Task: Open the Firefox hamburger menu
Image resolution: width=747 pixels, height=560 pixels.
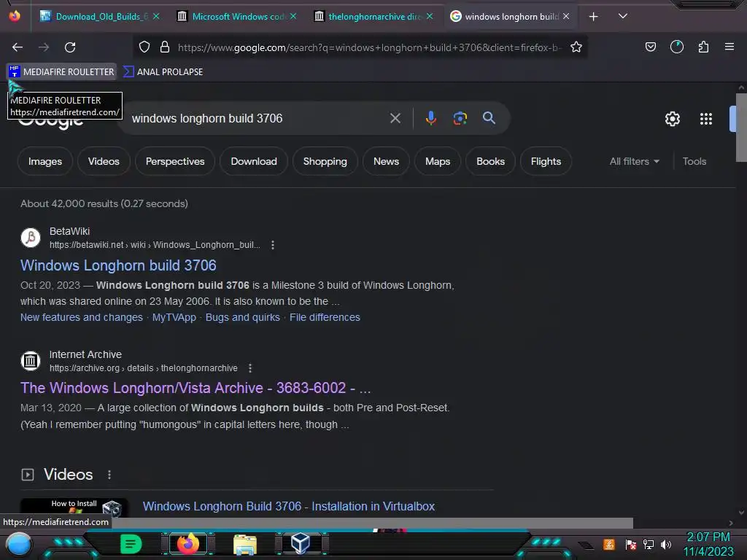Action: click(x=729, y=47)
